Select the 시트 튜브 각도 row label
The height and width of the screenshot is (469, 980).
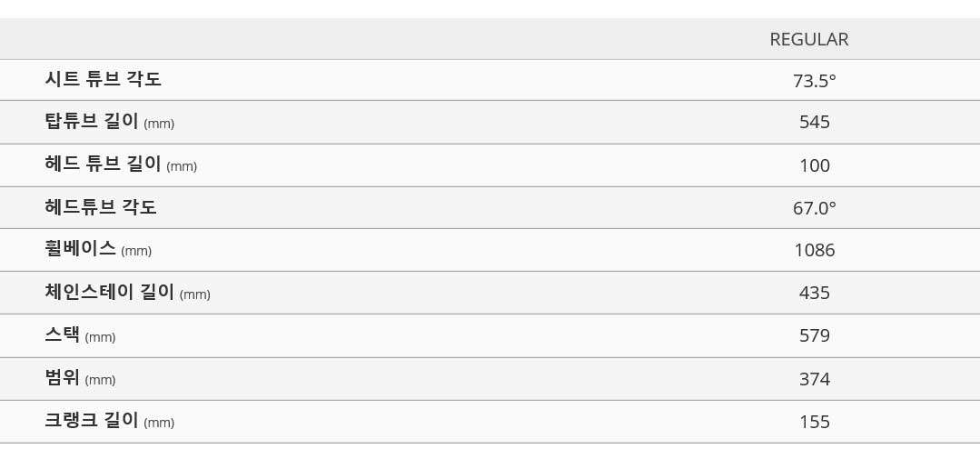click(x=104, y=79)
